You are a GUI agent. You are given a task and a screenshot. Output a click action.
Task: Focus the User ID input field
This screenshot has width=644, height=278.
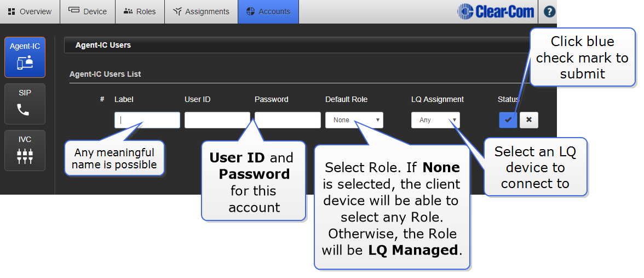[217, 120]
